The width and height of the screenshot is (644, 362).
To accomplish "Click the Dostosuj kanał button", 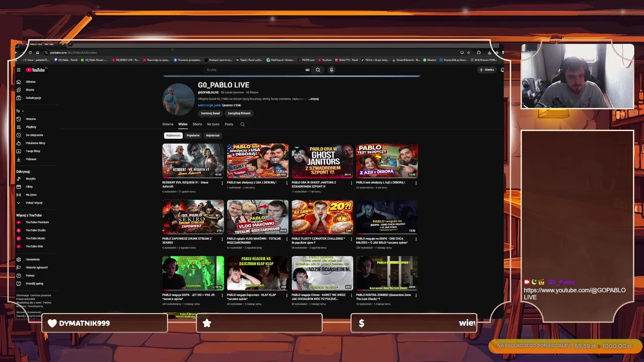I will pos(210,113).
